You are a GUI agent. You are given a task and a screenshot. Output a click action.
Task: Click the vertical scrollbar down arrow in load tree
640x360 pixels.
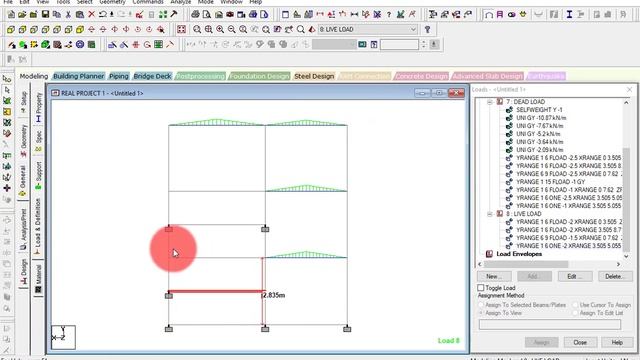pyautogui.click(x=626, y=256)
